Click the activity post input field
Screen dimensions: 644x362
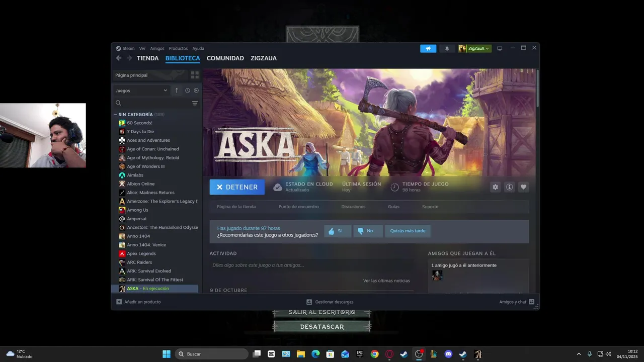311,265
